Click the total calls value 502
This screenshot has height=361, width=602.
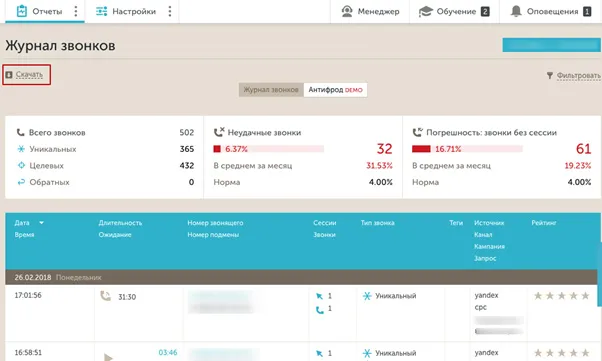pos(187,132)
